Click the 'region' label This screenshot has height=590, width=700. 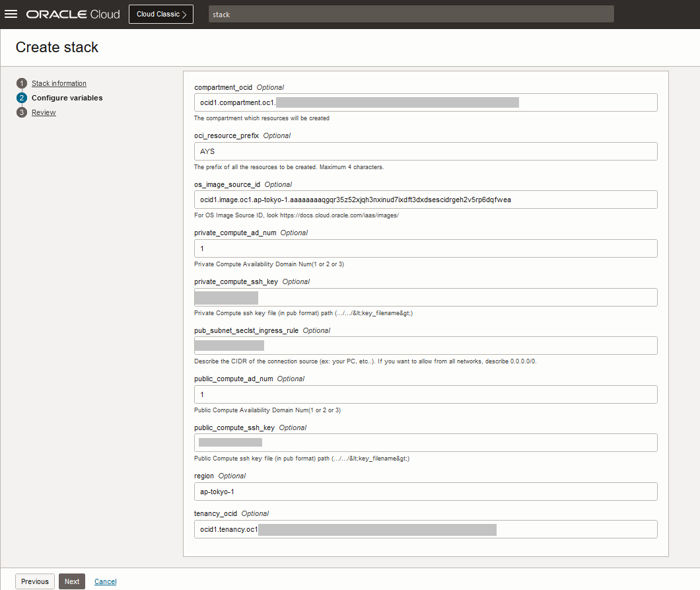pyautogui.click(x=204, y=476)
